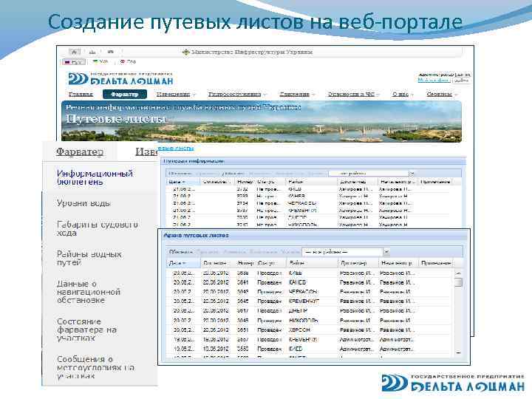
Task: Switch site language to Рус flag button
Action: [73, 62]
